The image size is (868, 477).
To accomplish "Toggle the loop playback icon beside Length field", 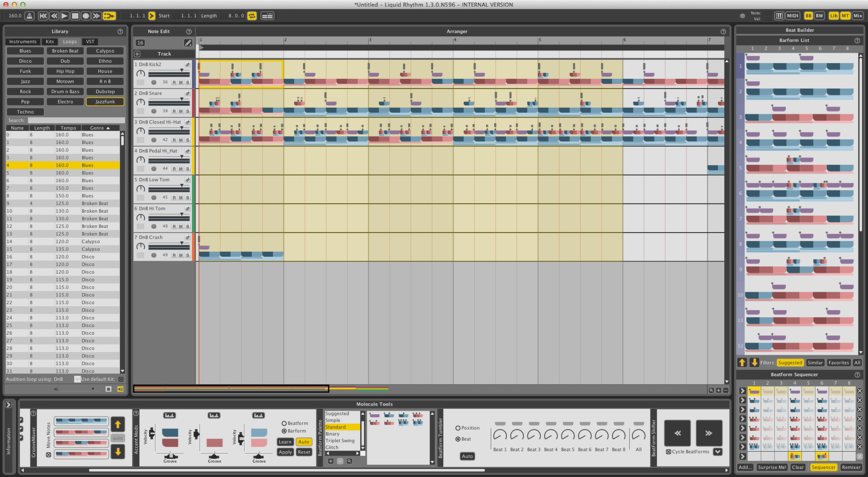I will [x=252, y=15].
